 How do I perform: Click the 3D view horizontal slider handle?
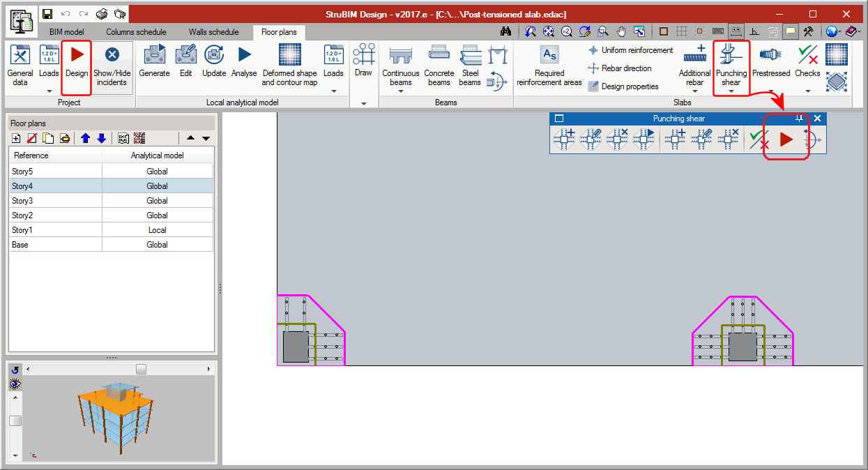pos(141,369)
